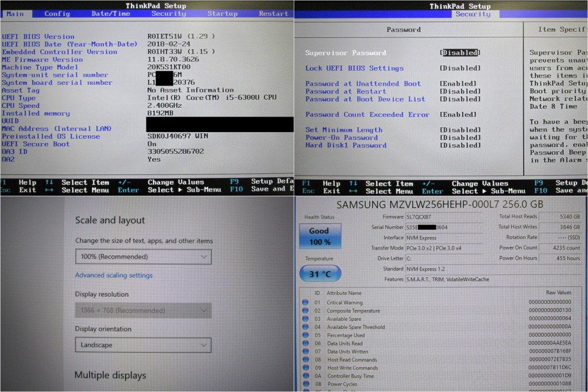Click the Installed memory value 8192MB
The image size is (588, 392).
point(160,113)
